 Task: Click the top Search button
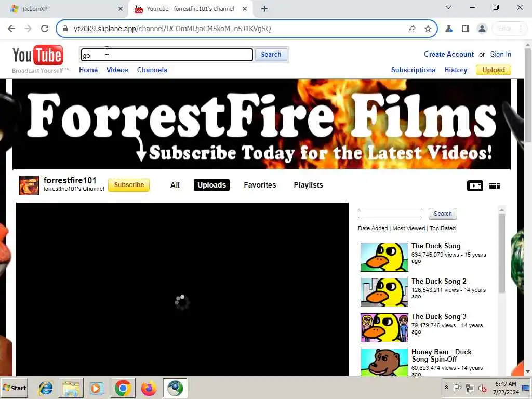271,54
